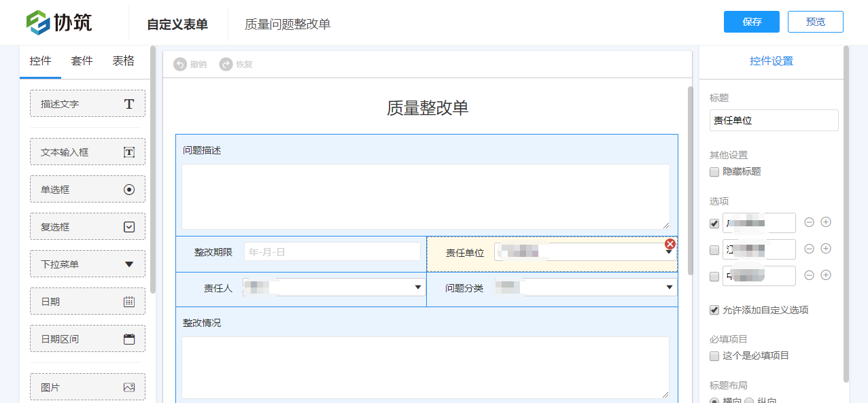Screen dimensions: 868x403
Task: Click the 保存 button
Action: pos(751,22)
